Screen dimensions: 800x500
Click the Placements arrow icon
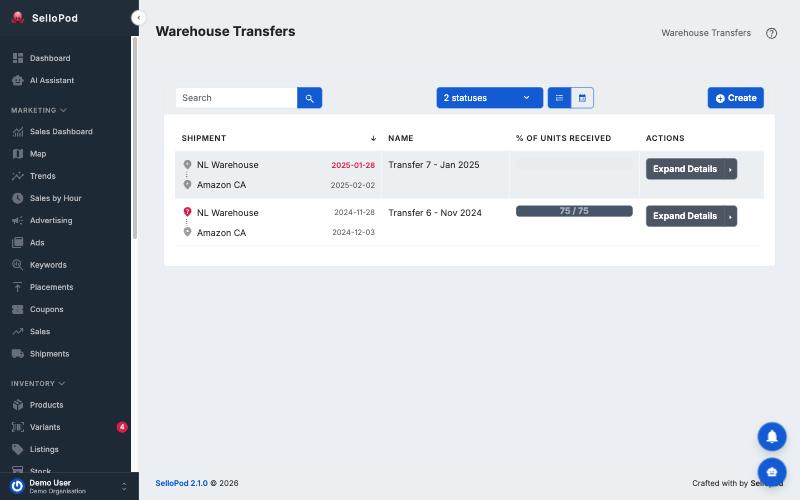coord(18,287)
